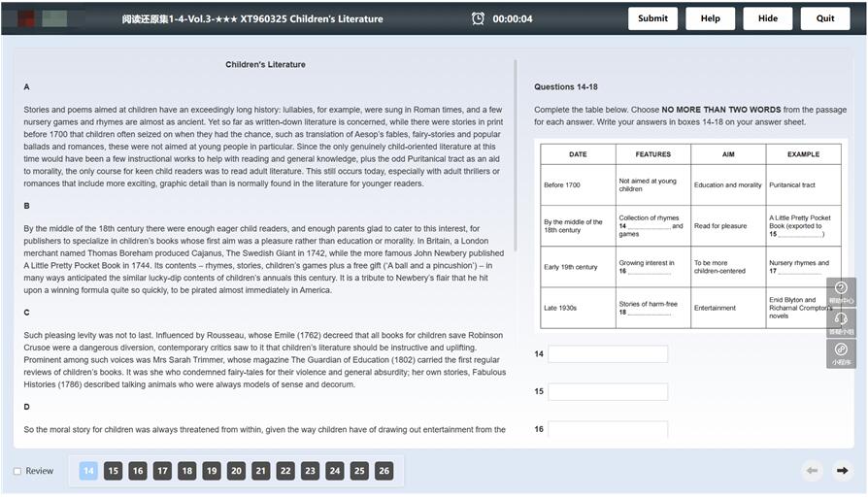Screen dimensions: 868x498
Task: Jump to question 26
Action: [384, 471]
